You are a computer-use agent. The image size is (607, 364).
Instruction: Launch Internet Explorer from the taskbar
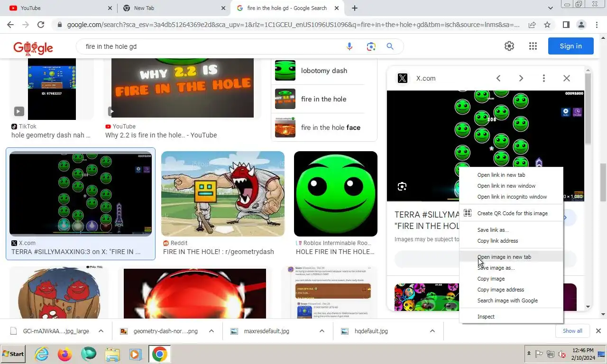(42, 354)
